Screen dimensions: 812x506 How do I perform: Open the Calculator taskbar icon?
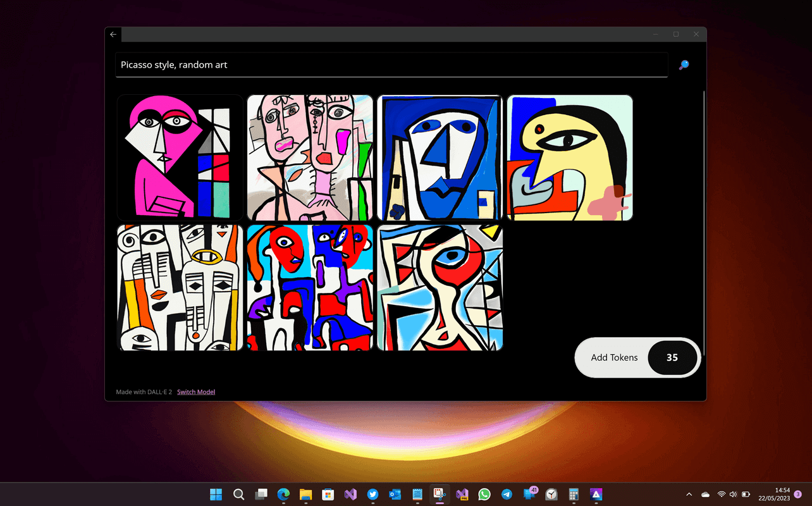574,494
